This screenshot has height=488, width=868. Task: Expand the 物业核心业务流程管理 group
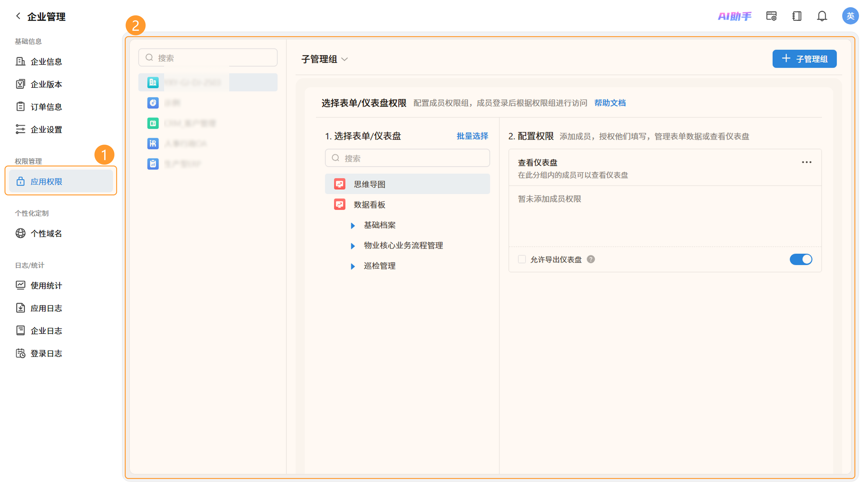(353, 246)
